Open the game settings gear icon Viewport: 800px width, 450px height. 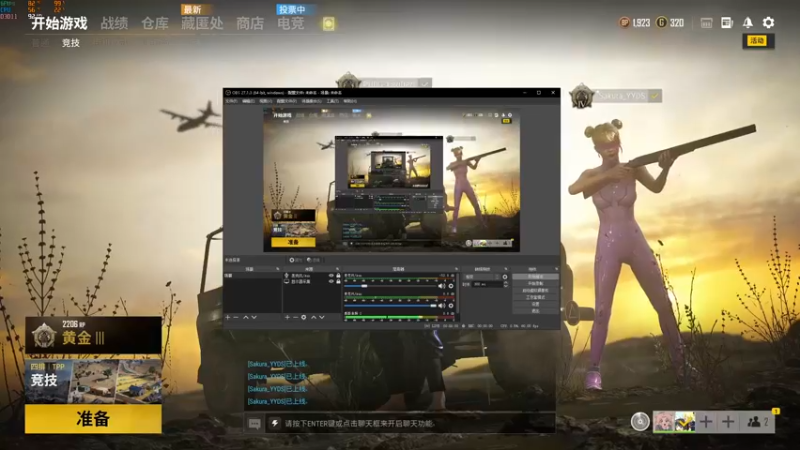point(768,22)
